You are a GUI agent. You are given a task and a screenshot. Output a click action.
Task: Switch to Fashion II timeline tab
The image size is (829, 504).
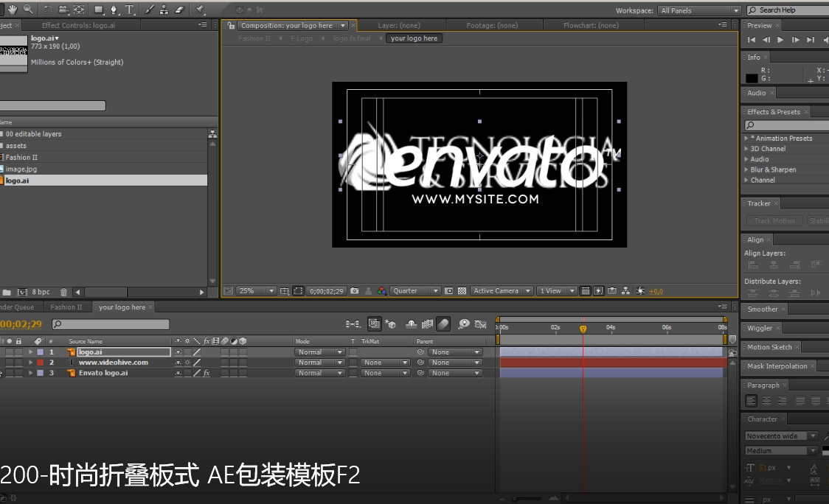click(66, 307)
